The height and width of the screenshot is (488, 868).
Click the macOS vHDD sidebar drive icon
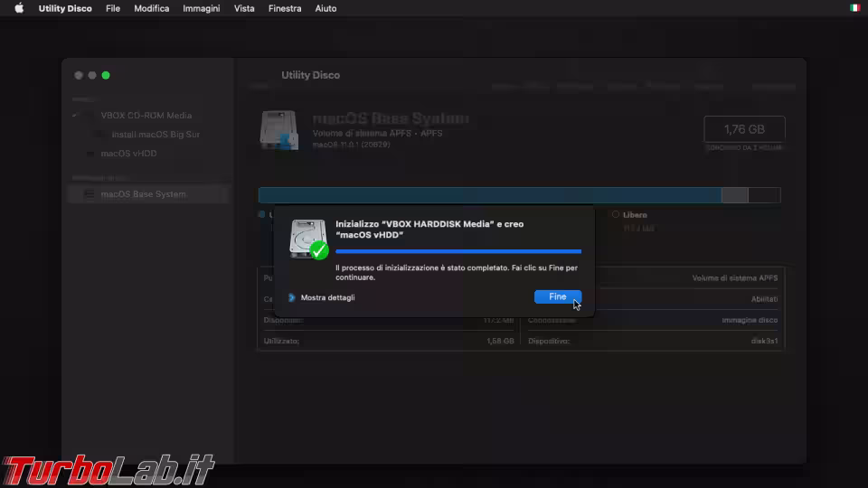[x=90, y=154]
